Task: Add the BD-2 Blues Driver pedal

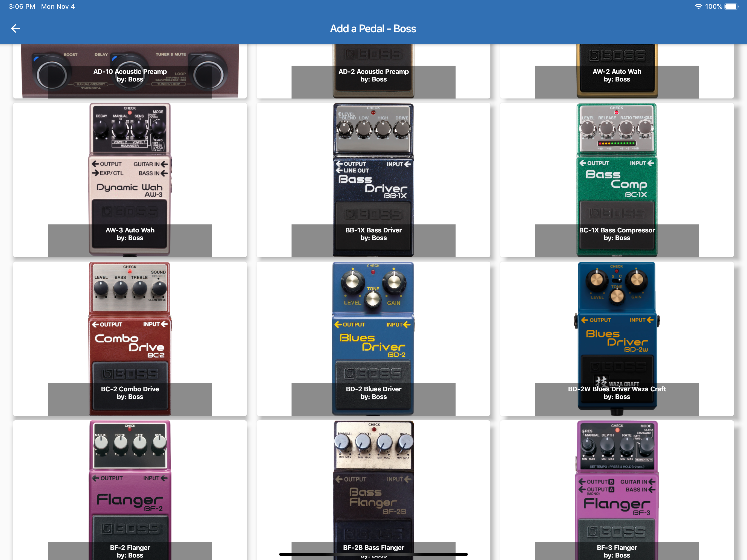Action: point(373,339)
